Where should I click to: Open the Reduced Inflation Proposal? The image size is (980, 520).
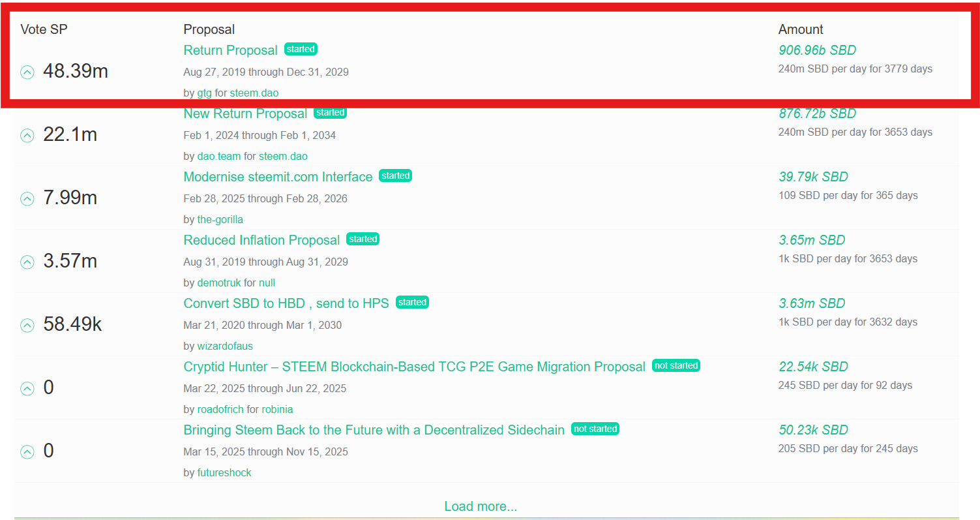point(262,240)
